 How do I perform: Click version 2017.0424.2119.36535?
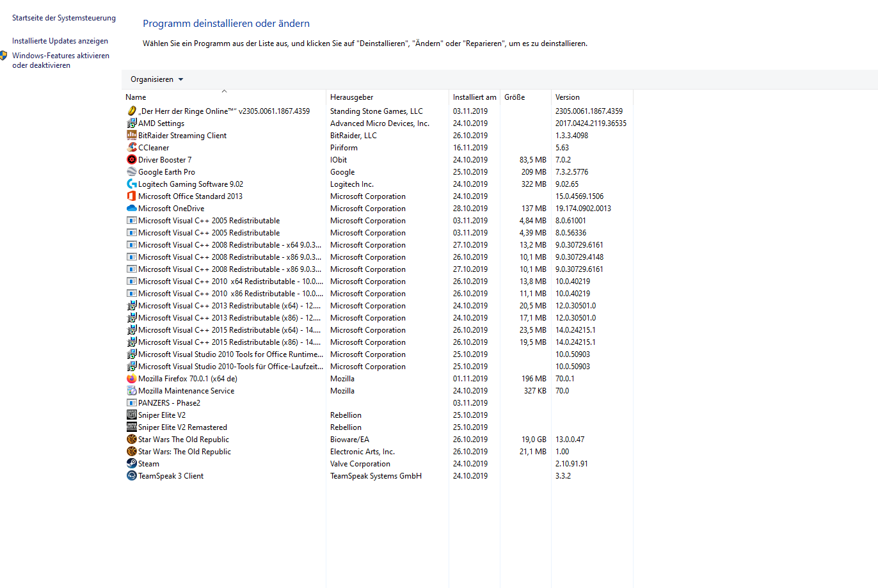(591, 123)
